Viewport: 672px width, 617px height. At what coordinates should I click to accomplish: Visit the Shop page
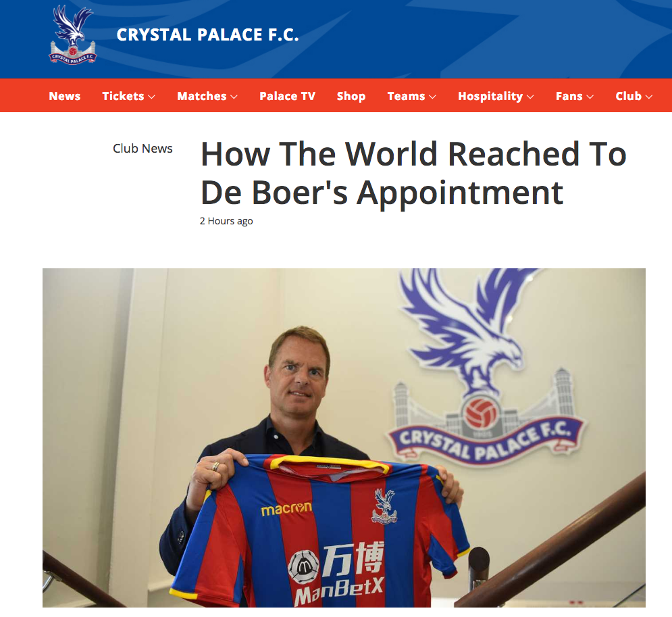tap(351, 96)
